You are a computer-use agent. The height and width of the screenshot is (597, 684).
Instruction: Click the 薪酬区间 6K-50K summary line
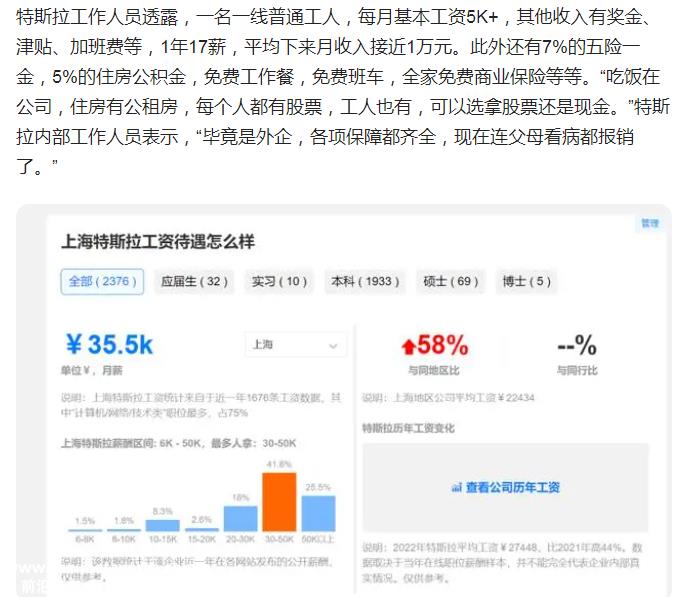(178, 443)
